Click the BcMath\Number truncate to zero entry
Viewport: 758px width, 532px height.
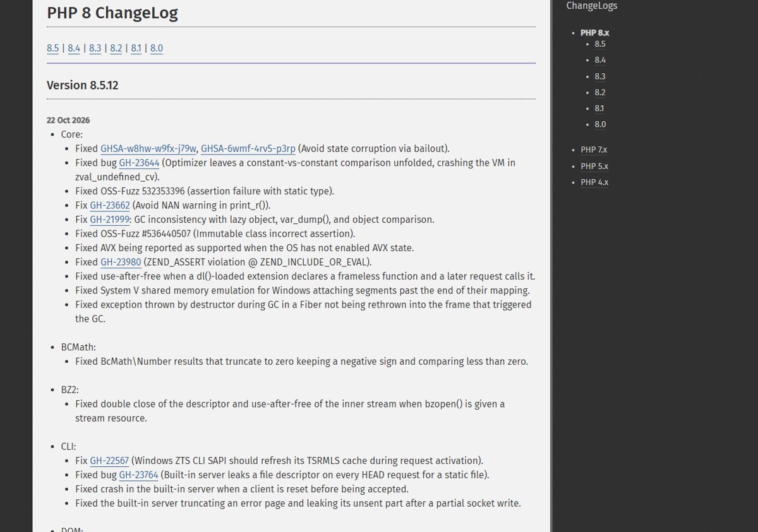coord(301,362)
